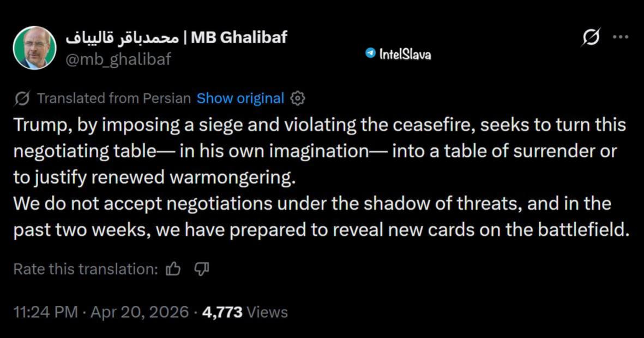This screenshot has width=644, height=338.
Task: Click the Apr 20, 2026 date
Action: pos(139,312)
